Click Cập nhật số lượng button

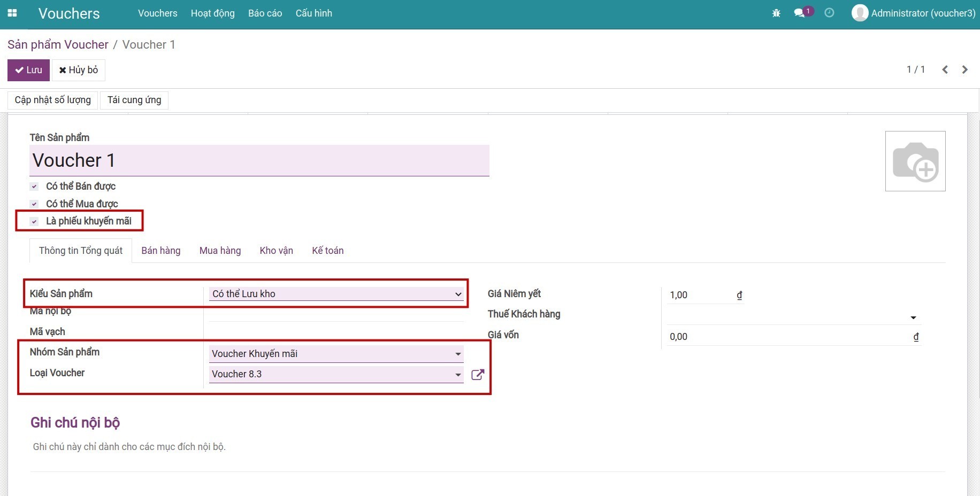point(52,100)
